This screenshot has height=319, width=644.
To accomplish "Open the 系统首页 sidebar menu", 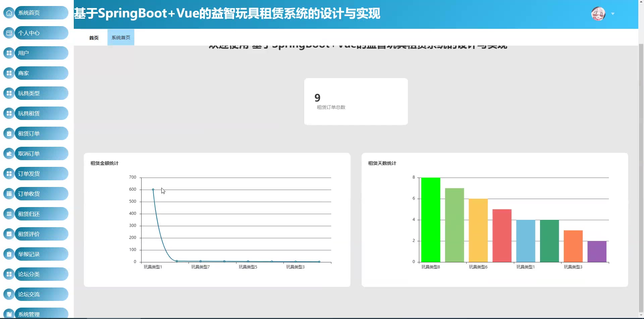I will tap(42, 13).
